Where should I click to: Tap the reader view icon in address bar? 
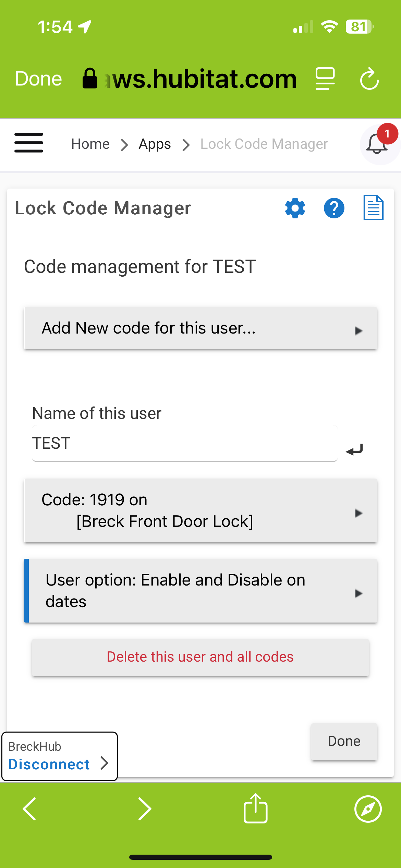click(x=325, y=79)
